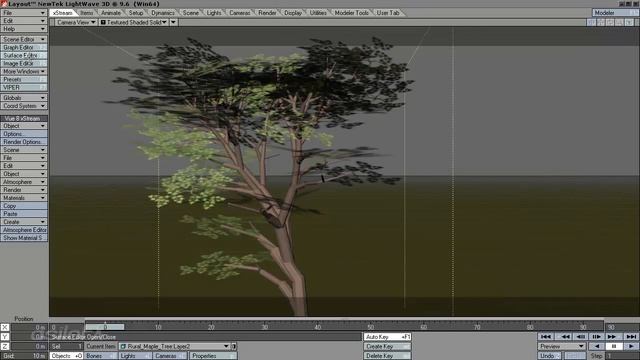Open the Surface Editor
This screenshot has width=640, height=360.
(x=24, y=56)
